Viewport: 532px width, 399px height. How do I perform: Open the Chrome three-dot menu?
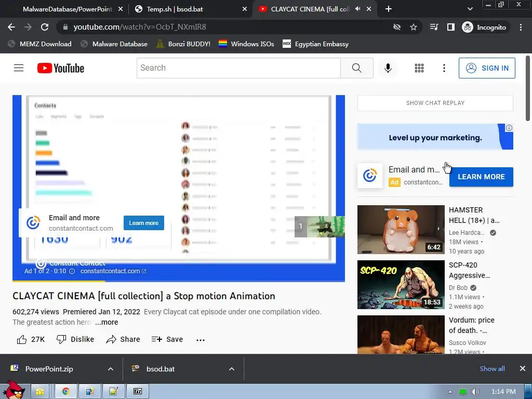(x=521, y=27)
